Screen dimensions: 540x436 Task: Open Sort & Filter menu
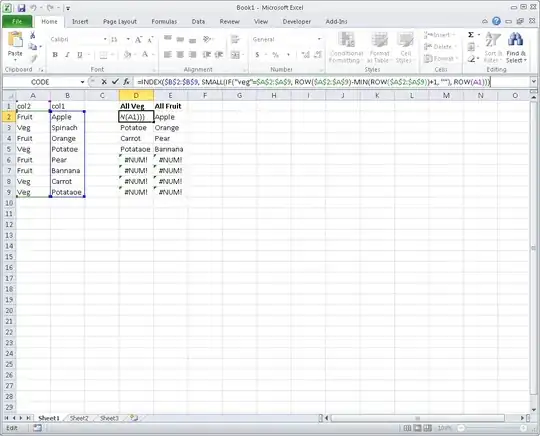pos(493,48)
